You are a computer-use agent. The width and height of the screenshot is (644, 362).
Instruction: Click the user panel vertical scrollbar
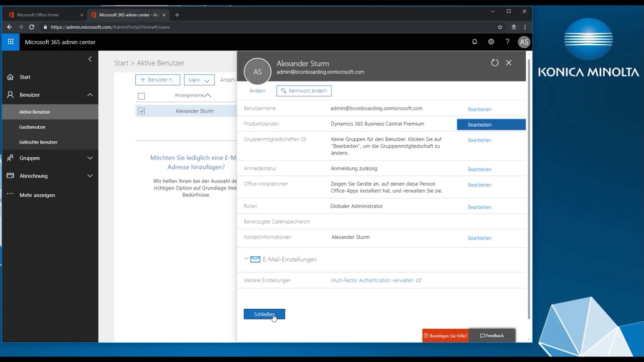coord(529,189)
